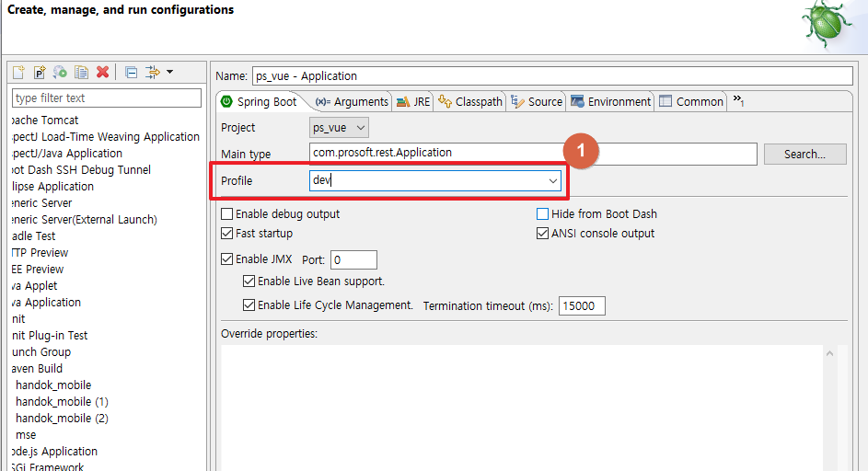
Task: Toggle the Fast startup checkbox
Action: (x=227, y=234)
